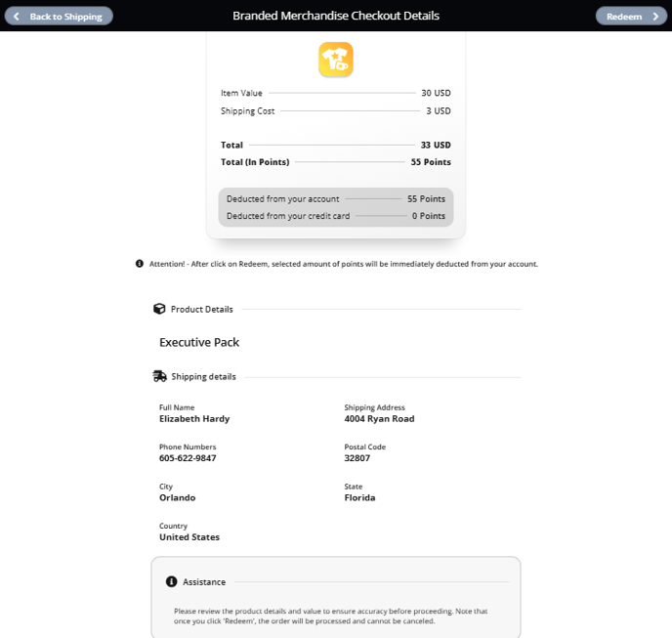Click the country value United States
This screenshot has height=638, width=672.
tap(189, 536)
